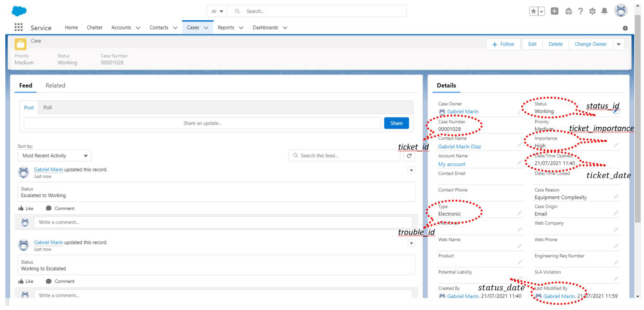Screen dimensions: 644x310
Task: Switch to the Related tab
Action: click(55, 85)
